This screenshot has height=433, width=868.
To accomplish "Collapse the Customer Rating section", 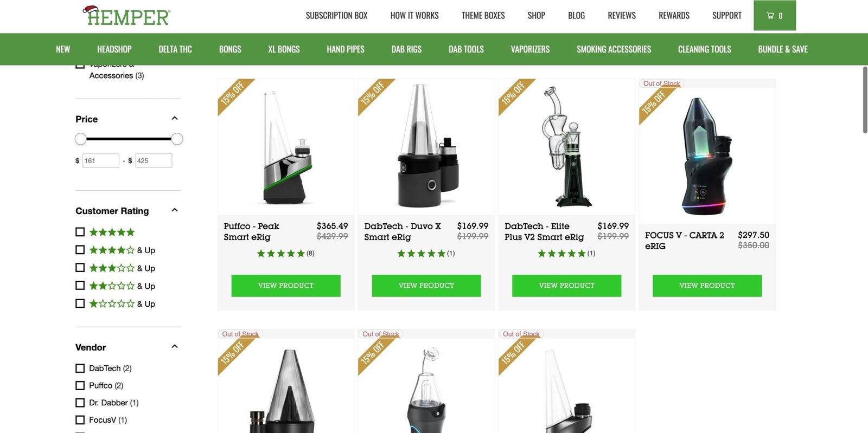I will pos(175,210).
